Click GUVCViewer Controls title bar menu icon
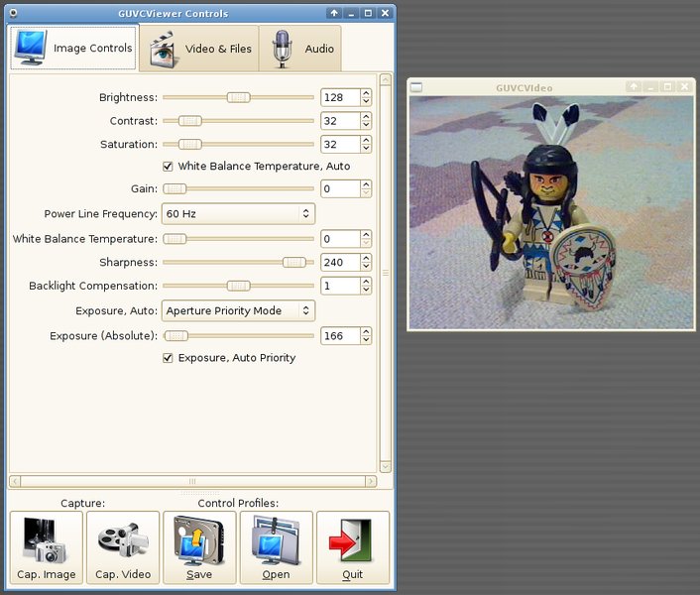Image resolution: width=700 pixels, height=595 pixels. [x=14, y=13]
